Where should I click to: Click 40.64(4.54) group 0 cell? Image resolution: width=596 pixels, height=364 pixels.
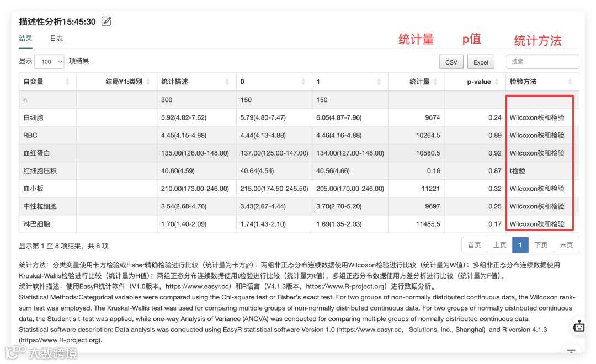(257, 171)
